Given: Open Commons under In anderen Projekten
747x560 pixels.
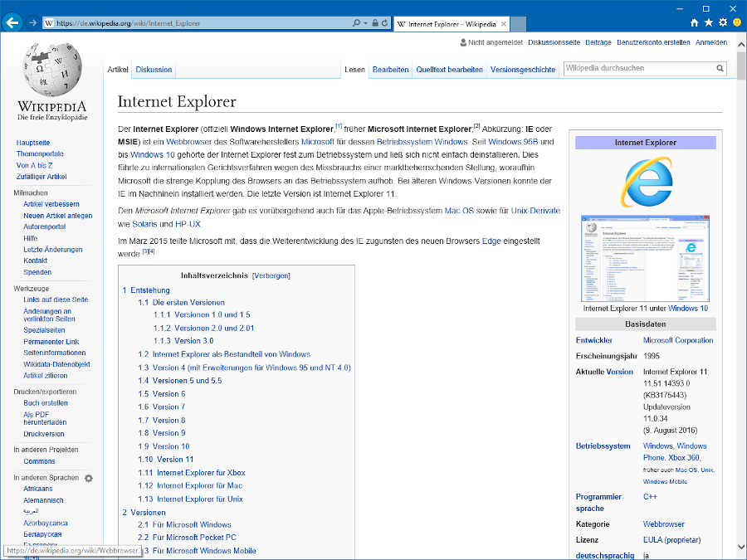Looking at the screenshot, I should click(39, 461).
